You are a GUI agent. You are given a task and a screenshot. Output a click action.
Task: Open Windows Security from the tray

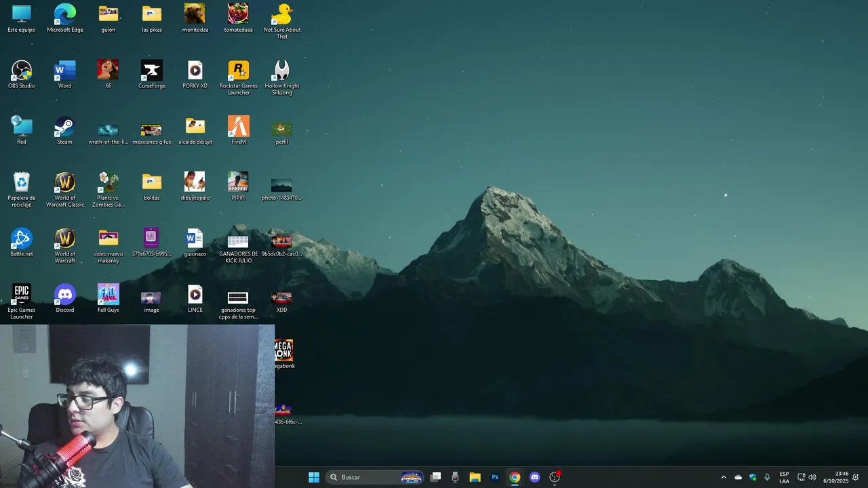tap(753, 477)
